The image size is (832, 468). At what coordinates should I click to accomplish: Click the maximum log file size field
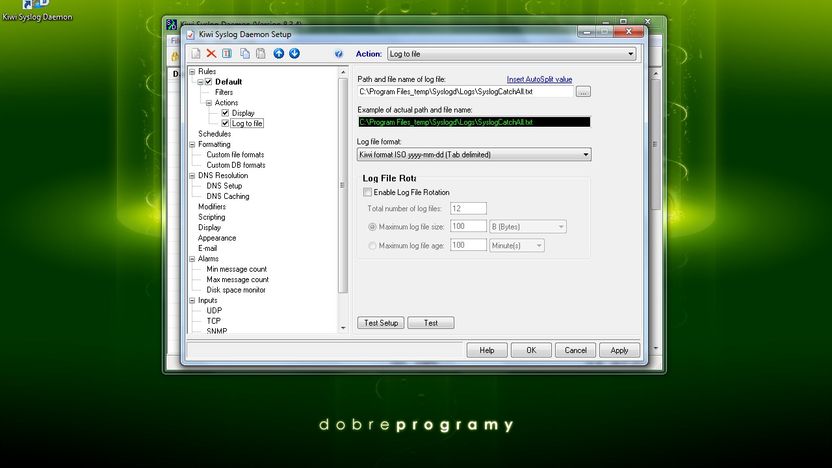coord(469,227)
